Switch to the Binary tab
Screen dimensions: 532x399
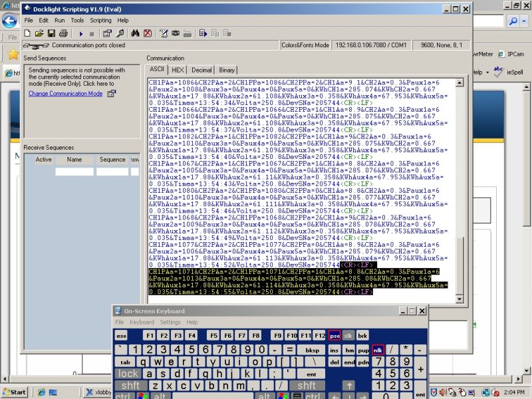tap(227, 70)
